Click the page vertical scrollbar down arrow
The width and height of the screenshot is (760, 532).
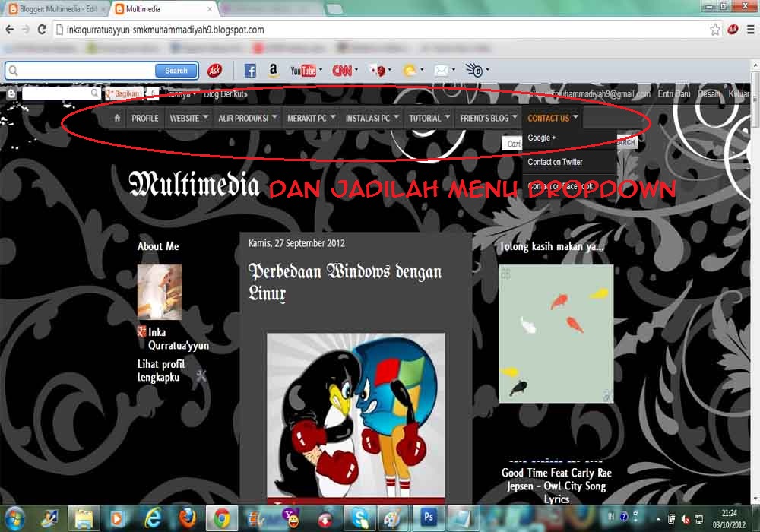coord(755,498)
